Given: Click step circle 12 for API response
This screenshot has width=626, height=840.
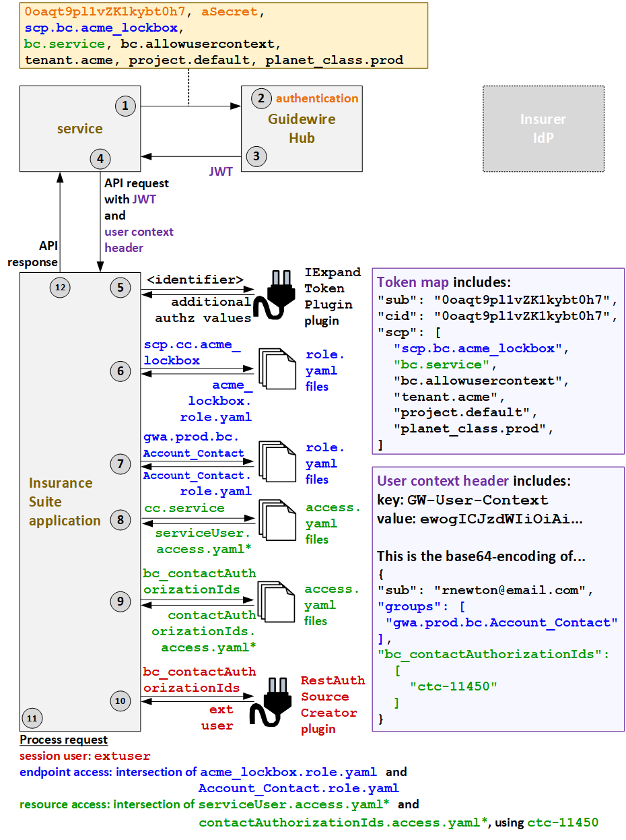Looking at the screenshot, I should pyautogui.click(x=60, y=288).
